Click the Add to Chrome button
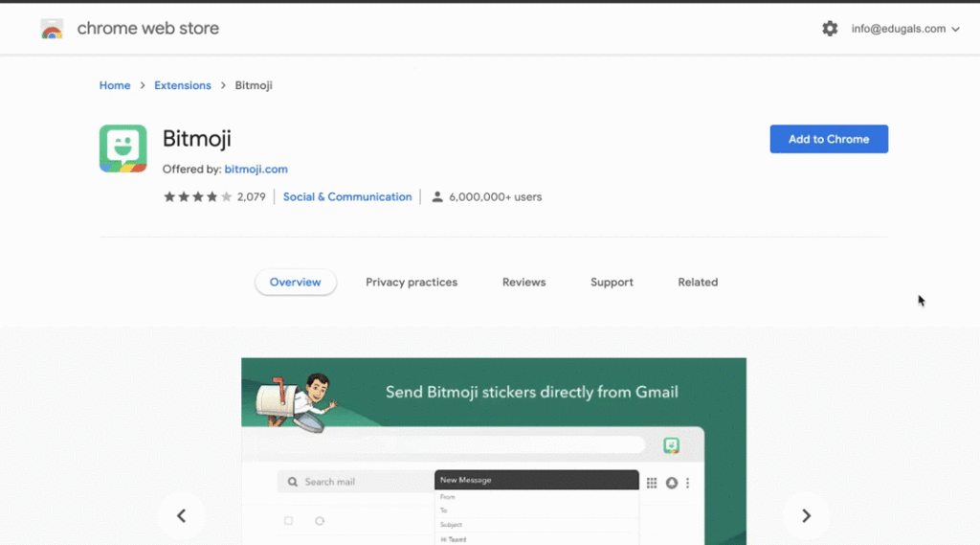Screen dimensions: 980x545 (x=829, y=139)
